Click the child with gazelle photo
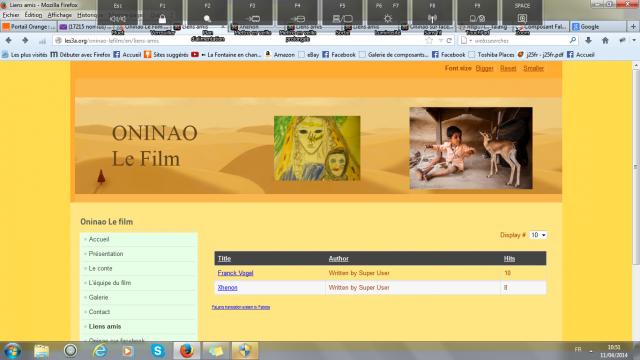 [471, 148]
